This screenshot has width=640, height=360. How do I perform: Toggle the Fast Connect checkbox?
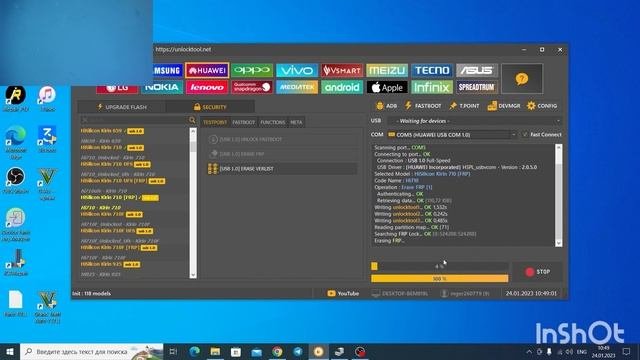point(525,134)
